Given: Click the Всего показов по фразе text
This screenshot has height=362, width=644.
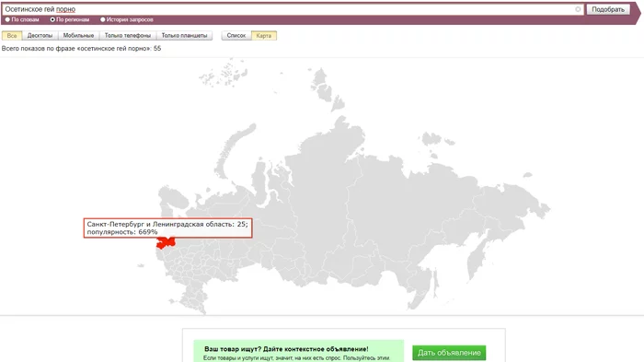Looking at the screenshot, I should point(81,48).
